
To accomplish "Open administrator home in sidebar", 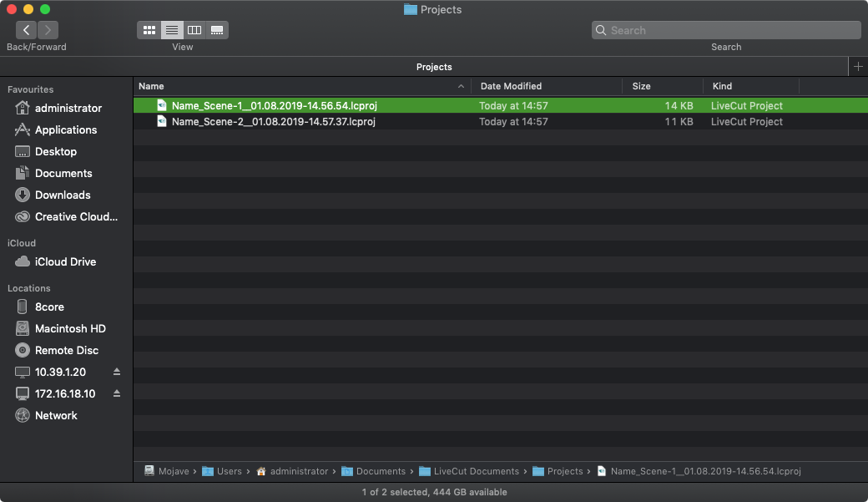I will coord(68,108).
